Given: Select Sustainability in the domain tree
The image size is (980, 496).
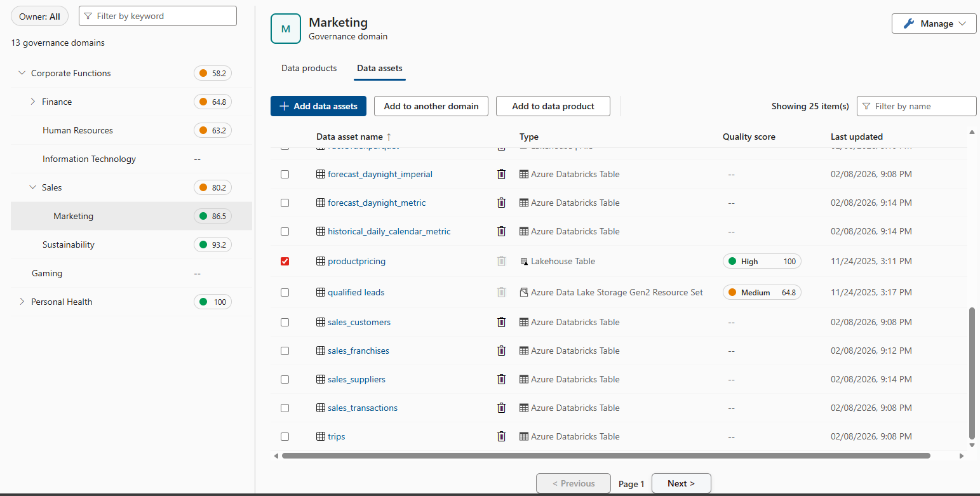Looking at the screenshot, I should click(x=69, y=245).
